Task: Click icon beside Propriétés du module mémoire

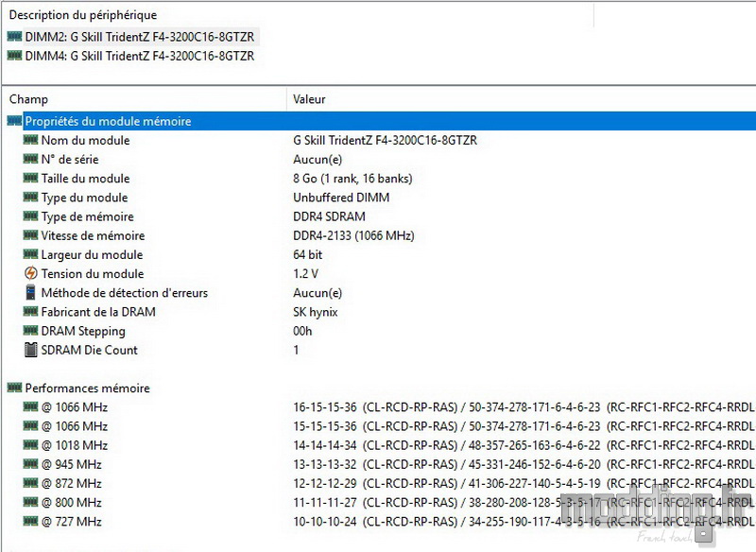Action: point(14,121)
